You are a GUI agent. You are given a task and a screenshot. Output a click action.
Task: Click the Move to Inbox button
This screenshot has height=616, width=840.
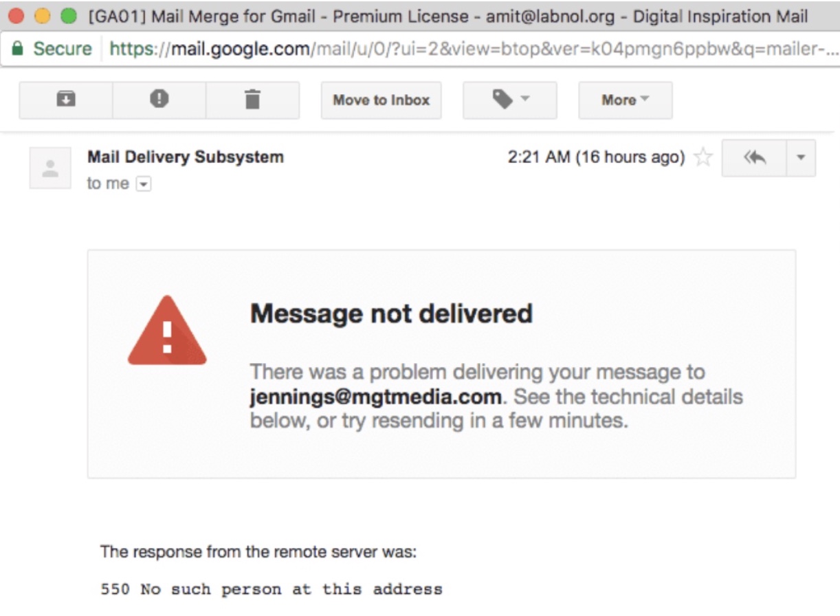[381, 100]
